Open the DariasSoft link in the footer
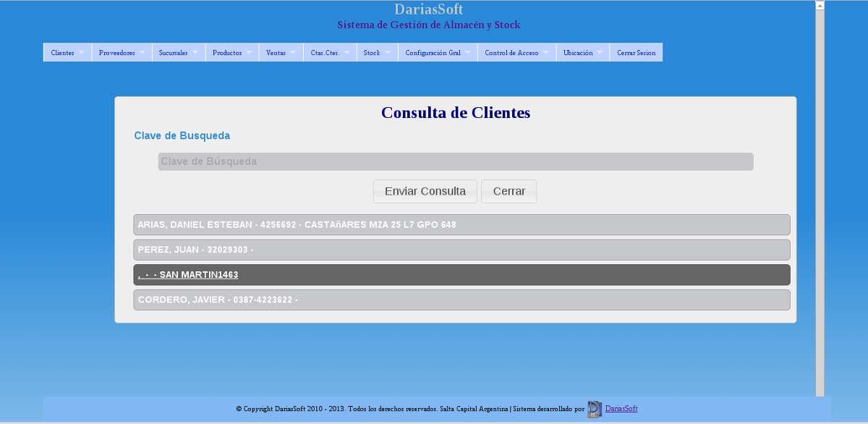Screen dimensions: 868x424 (x=621, y=409)
